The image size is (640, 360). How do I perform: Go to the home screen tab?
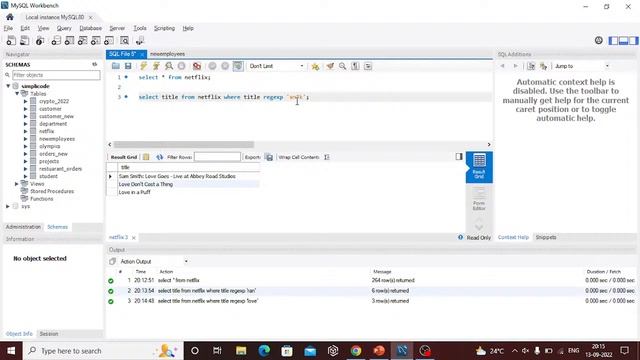tap(10, 17)
